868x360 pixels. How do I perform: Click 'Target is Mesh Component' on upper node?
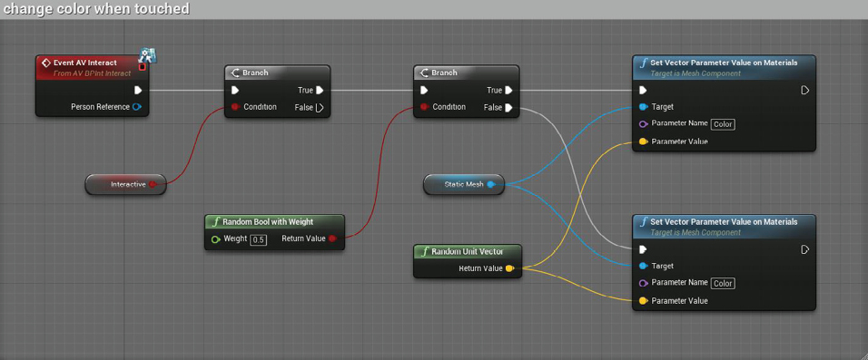pos(695,73)
